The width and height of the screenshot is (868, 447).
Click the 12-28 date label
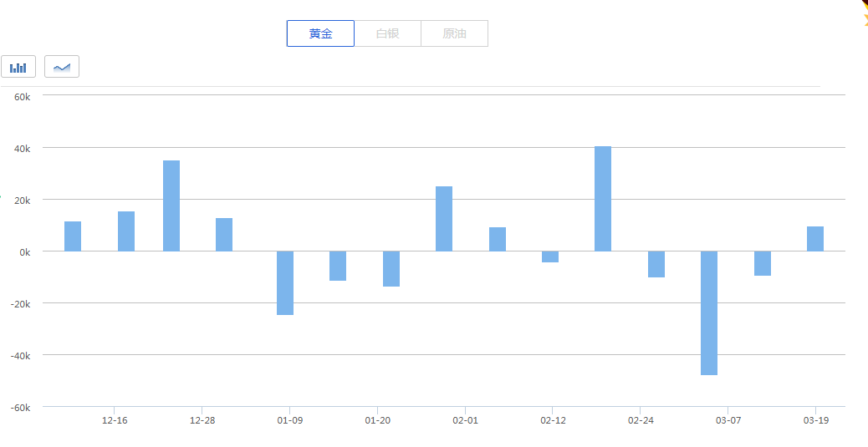coord(202,421)
